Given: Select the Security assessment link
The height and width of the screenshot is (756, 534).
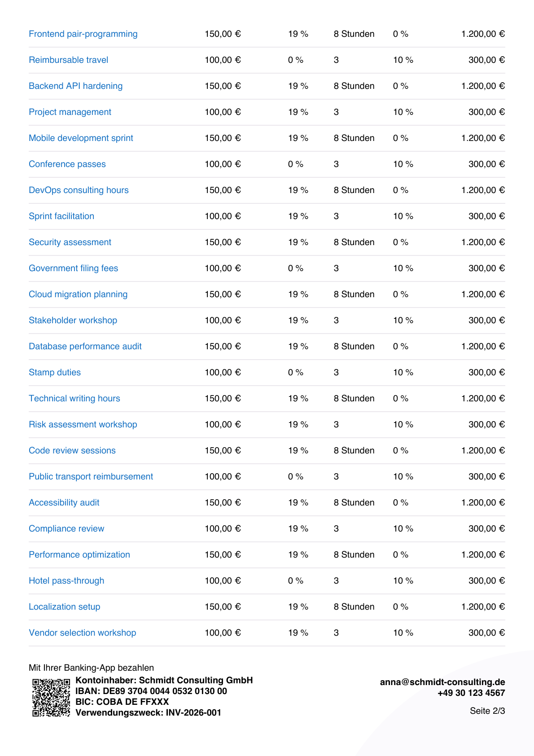Looking at the screenshot, I should [70, 242].
